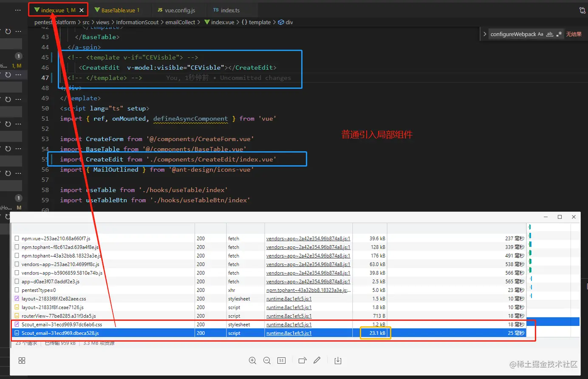Screen dimensions: 588x379
Task: Expand the replace field in find widget
Action: (x=485, y=34)
